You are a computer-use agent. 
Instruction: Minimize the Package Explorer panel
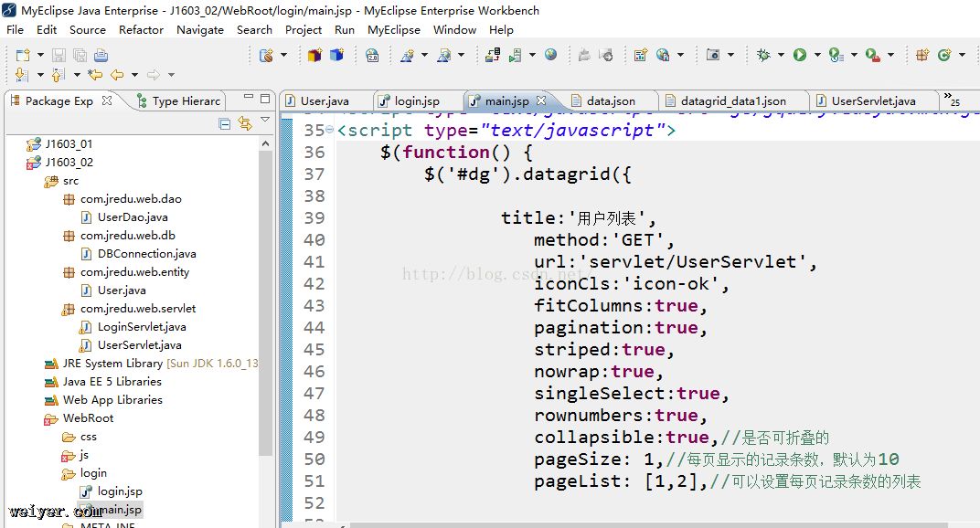[x=249, y=98]
